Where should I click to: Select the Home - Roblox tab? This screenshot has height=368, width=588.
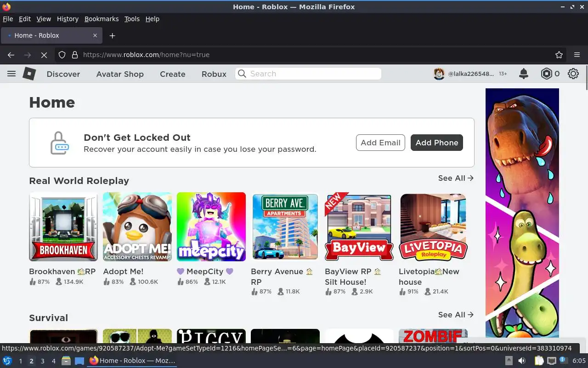[x=51, y=35]
